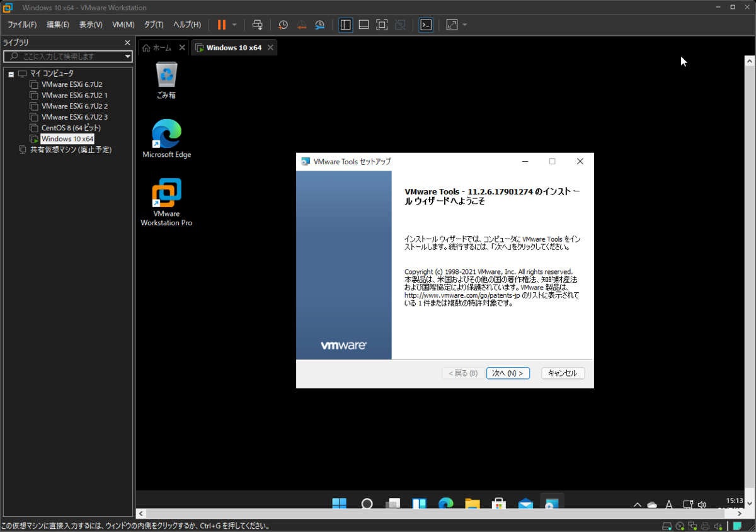Open Task View on the guest taskbar

click(393, 504)
